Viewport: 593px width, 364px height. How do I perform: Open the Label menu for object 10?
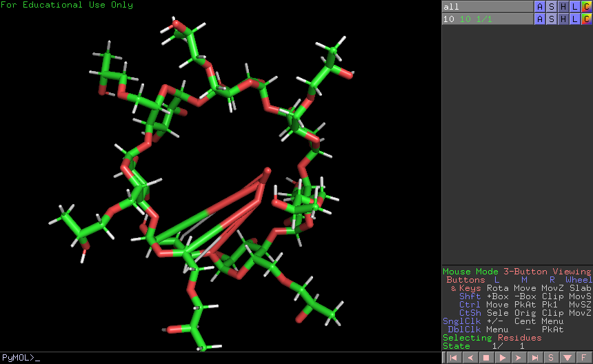coord(575,19)
